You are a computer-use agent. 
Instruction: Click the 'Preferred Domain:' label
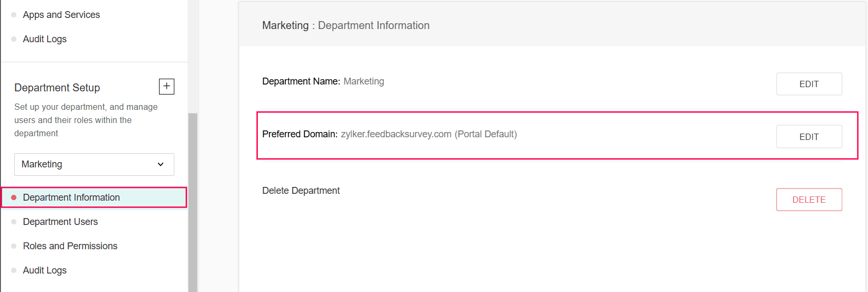pyautogui.click(x=300, y=134)
